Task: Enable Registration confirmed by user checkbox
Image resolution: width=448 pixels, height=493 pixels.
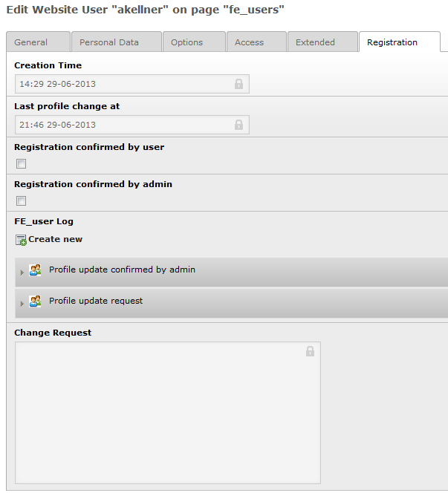Action: coord(22,164)
